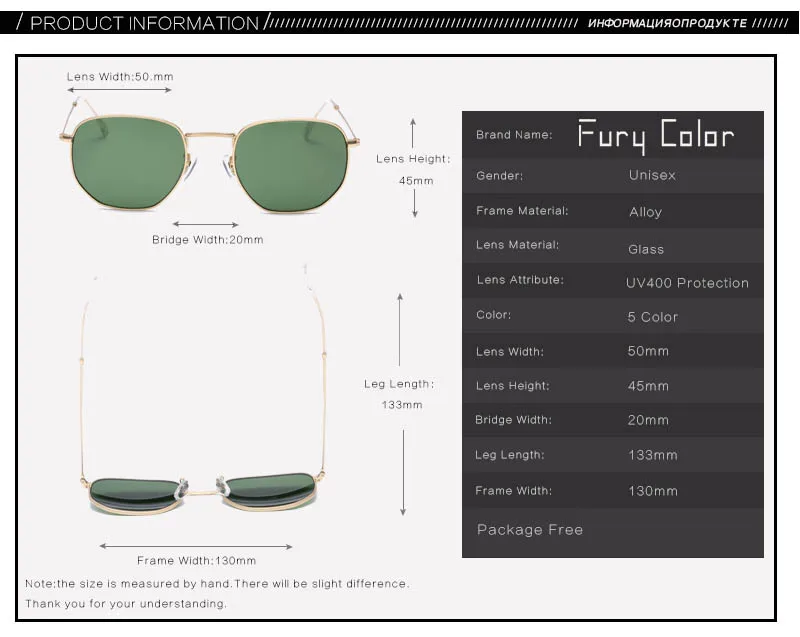Click the 'Lens Height:' row label in table

click(513, 386)
